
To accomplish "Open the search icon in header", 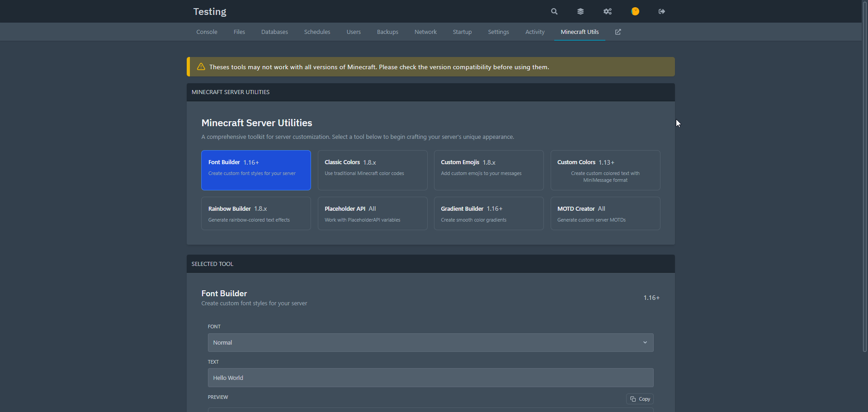I will (554, 11).
